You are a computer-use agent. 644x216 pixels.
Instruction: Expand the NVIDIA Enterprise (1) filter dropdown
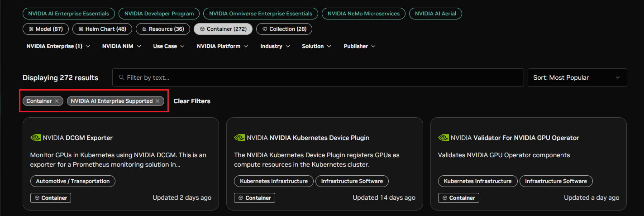coord(58,46)
